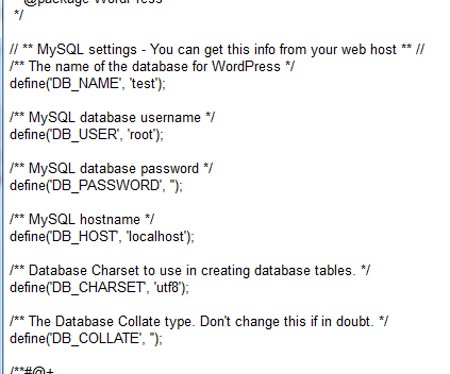Image resolution: width=450 pixels, height=374 pixels.
Task: Click the '/**#@+' line at the bottom
Action: pyautogui.click(x=32, y=370)
